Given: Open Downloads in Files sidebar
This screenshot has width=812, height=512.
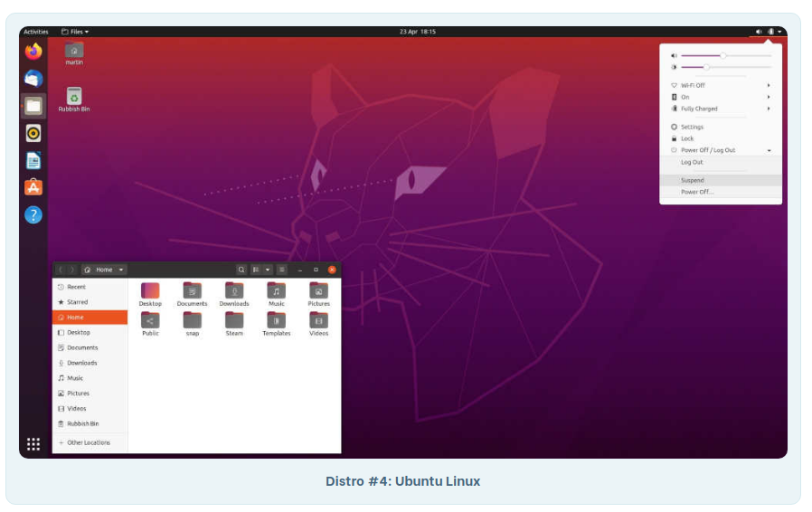Looking at the screenshot, I should [90, 364].
